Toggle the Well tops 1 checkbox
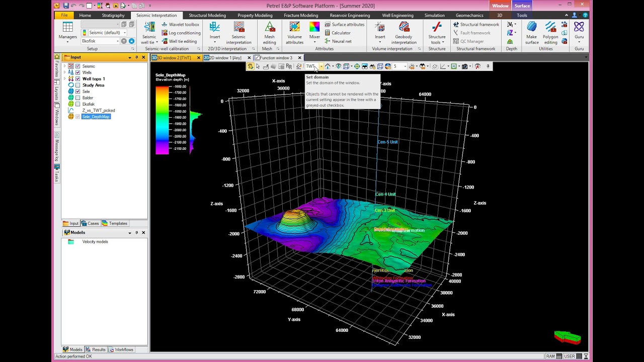Viewport: 644px width, 362px height. [77, 79]
